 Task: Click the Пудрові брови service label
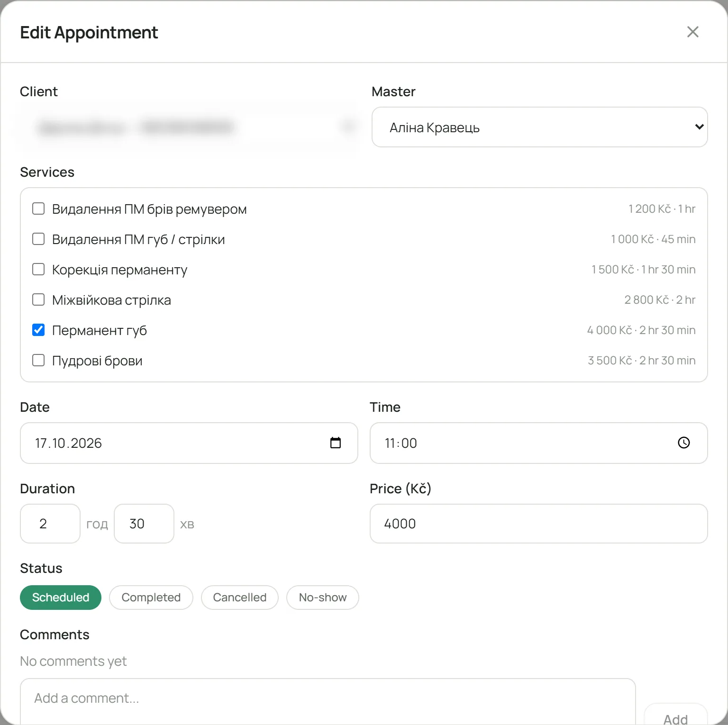pos(97,361)
